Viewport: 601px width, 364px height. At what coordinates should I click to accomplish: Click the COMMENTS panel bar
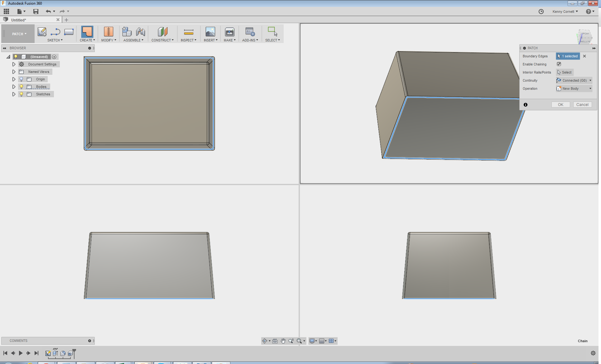[48, 341]
